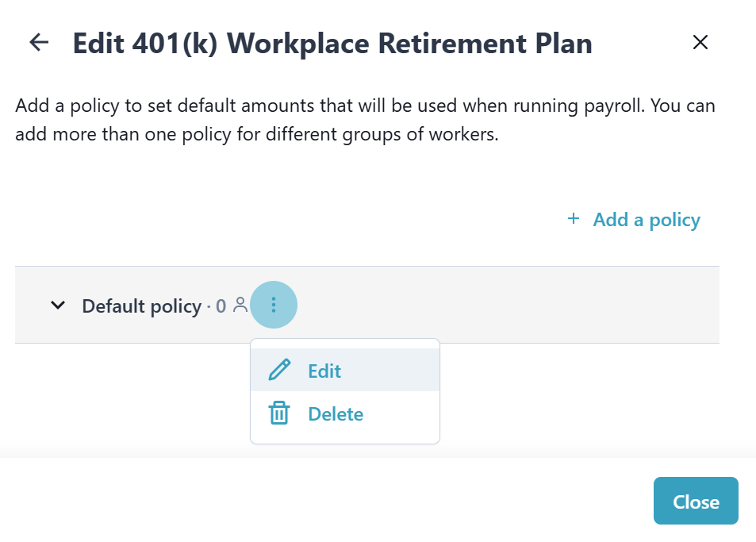Click the plus icon beside Add a policy
756x542 pixels.
(574, 219)
